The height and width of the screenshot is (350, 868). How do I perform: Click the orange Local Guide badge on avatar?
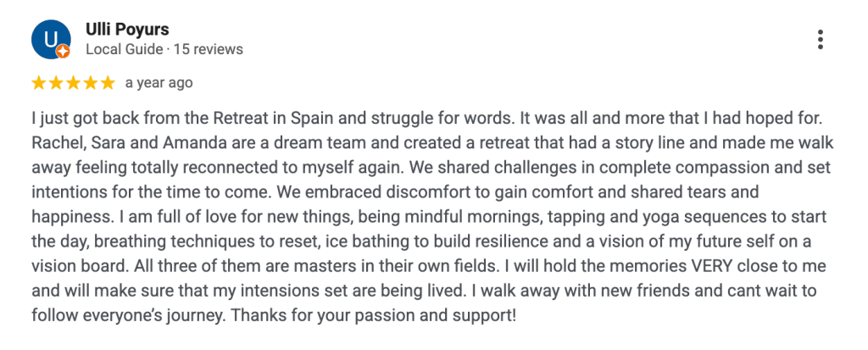coord(62,52)
